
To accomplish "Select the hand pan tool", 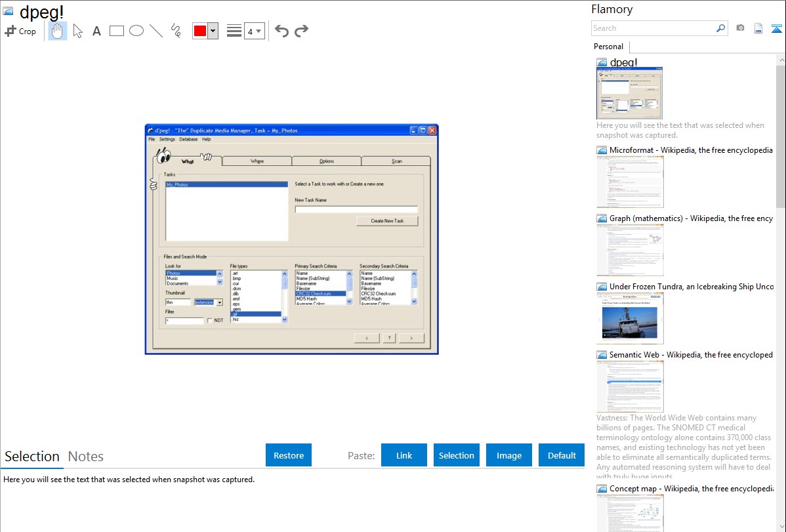I will [x=58, y=31].
